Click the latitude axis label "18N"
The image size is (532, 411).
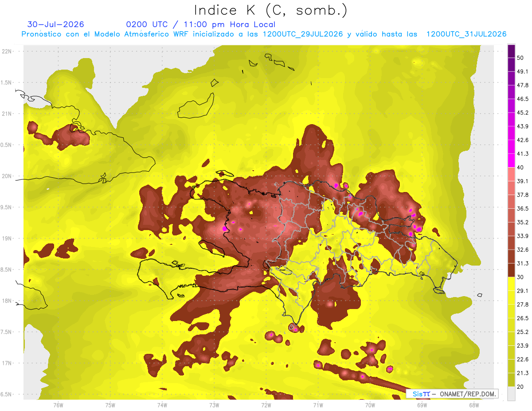(7, 301)
